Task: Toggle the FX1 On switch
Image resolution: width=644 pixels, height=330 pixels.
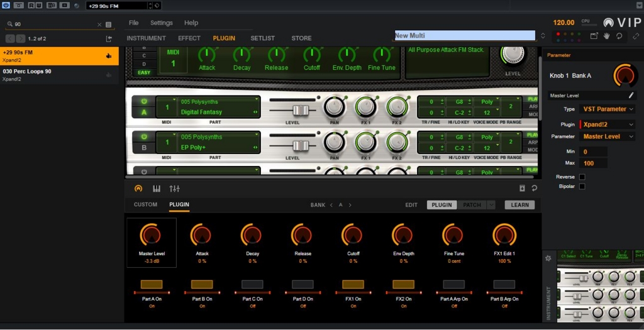Action: point(353,285)
